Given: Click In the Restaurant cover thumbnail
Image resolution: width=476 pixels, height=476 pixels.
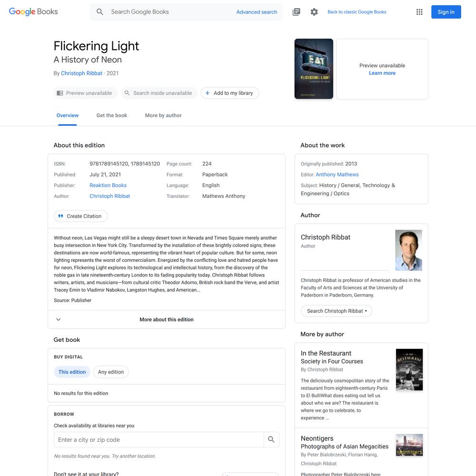Looking at the screenshot, I should (409, 369).
